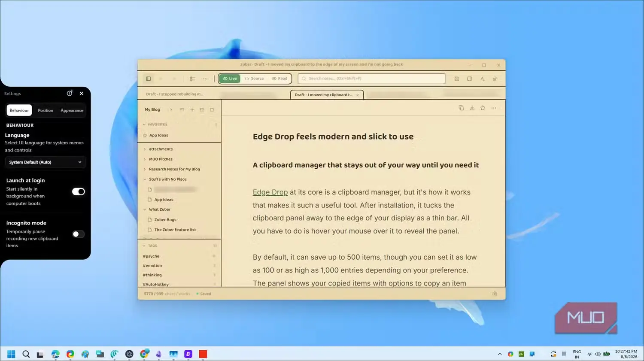Screen dimensions: 644x361
Task: Open the Windows Start menu
Action: click(11, 354)
